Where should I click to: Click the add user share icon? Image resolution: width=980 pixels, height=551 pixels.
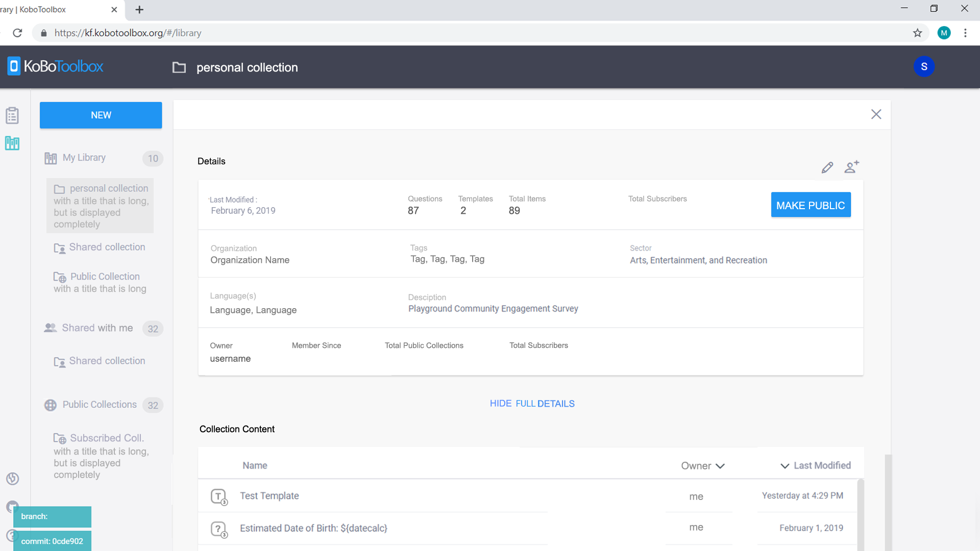point(851,167)
